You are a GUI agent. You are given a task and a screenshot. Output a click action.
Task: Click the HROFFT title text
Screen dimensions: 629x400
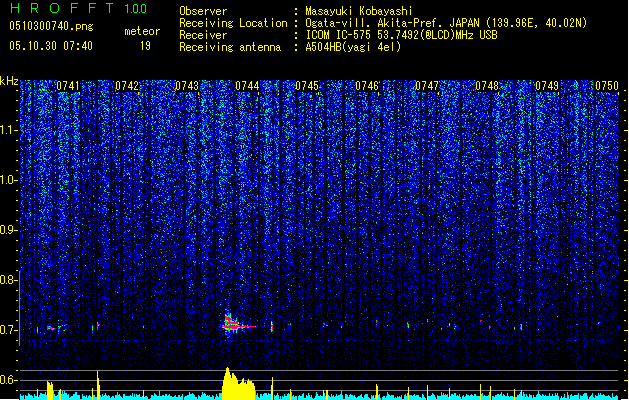click(x=63, y=8)
